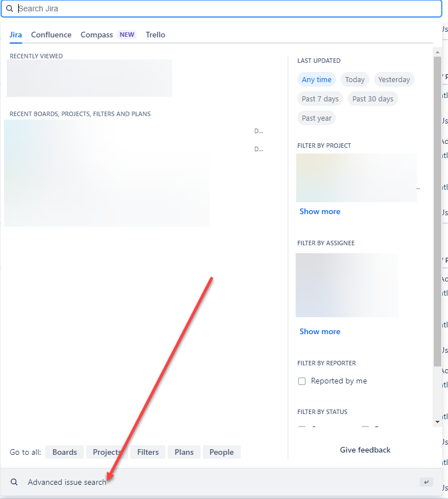Click the scrollbar up arrow in filter panel
This screenshot has height=499, width=448.
(x=437, y=52)
